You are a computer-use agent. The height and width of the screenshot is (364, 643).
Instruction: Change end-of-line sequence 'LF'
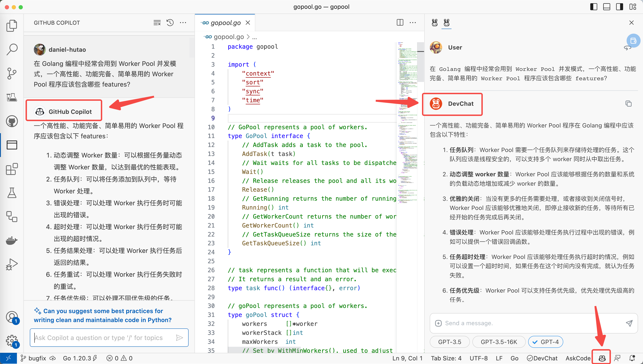pos(499,358)
